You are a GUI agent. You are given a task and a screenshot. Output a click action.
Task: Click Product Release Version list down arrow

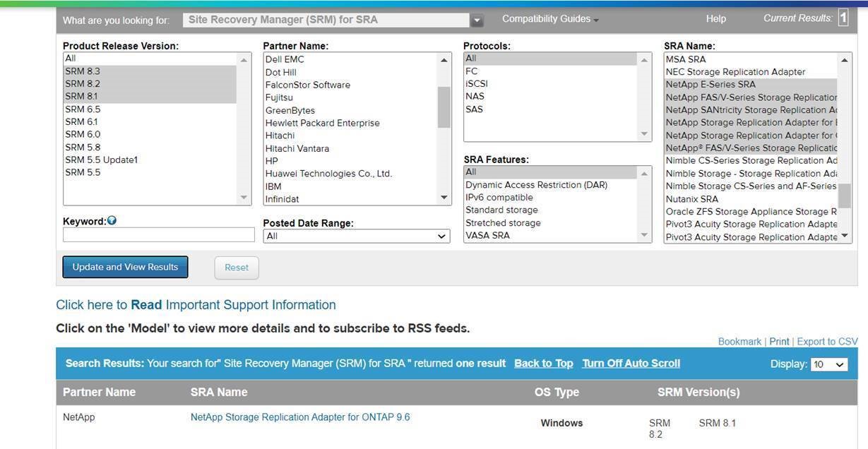click(x=244, y=198)
